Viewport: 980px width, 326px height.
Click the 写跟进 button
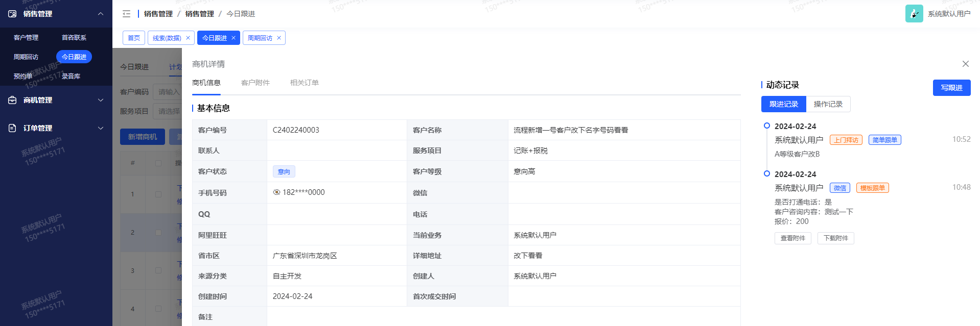[951, 88]
